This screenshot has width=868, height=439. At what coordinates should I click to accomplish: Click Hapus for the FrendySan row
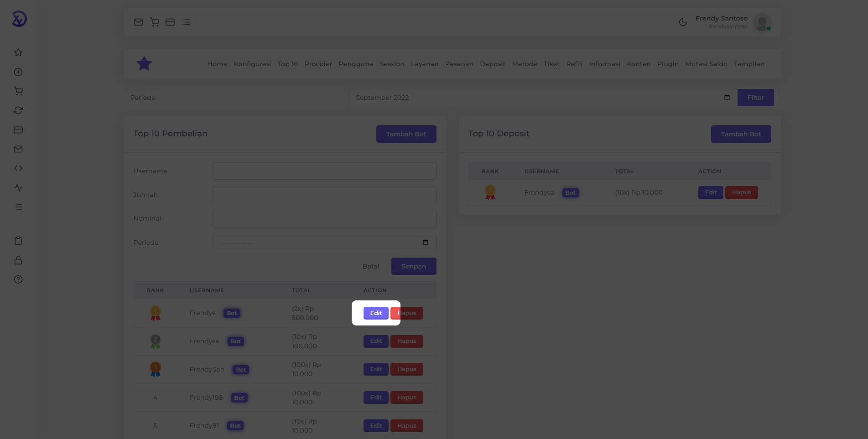407,369
